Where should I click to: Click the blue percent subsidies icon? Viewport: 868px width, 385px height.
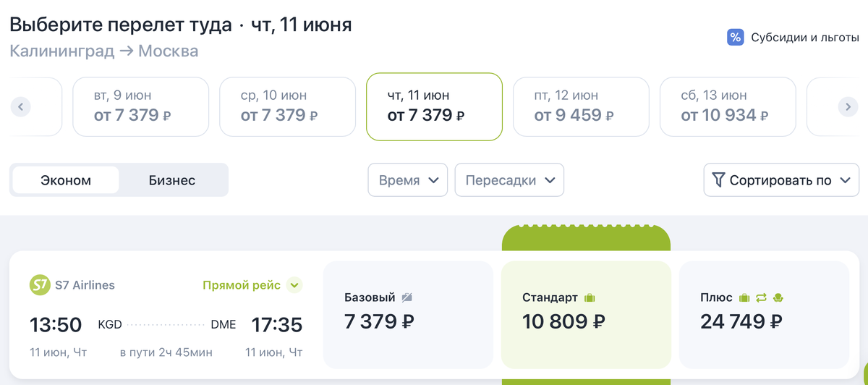click(x=735, y=38)
